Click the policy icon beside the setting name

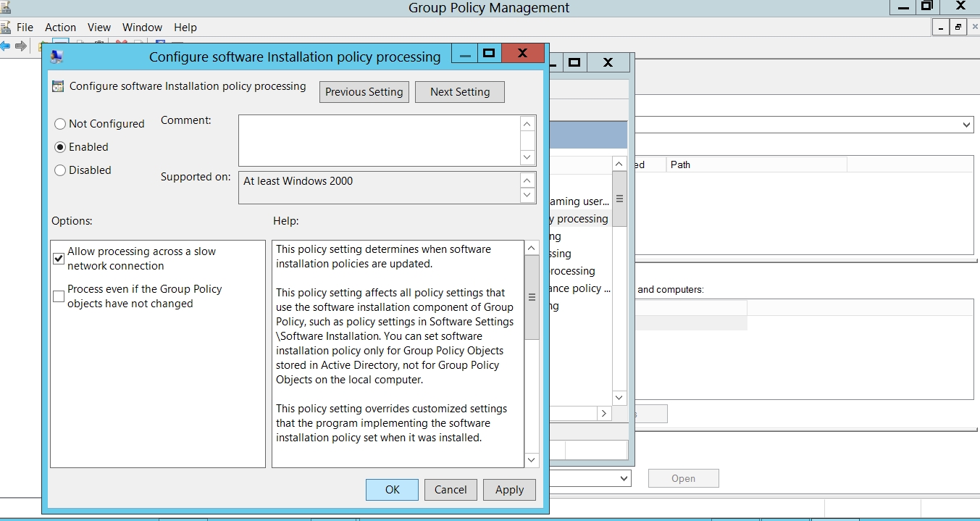58,86
